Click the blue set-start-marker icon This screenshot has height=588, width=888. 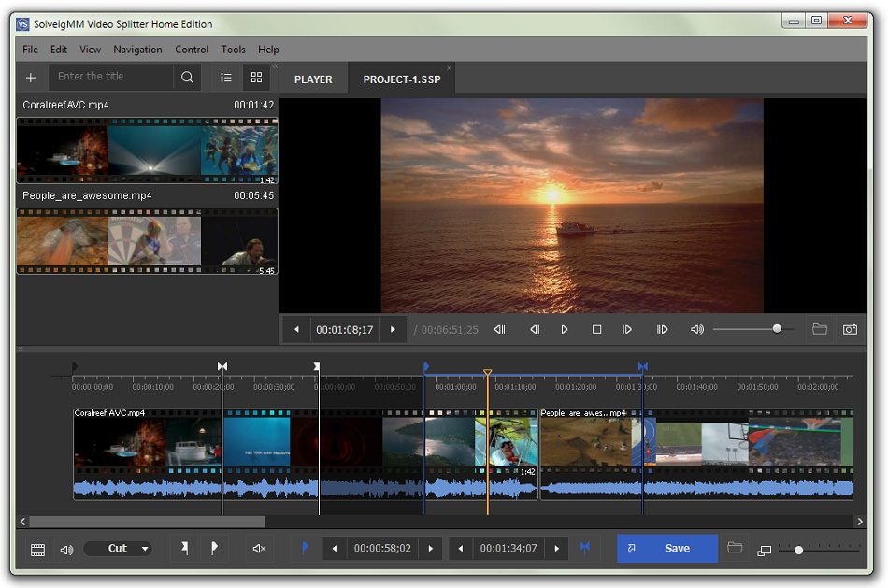(x=305, y=549)
